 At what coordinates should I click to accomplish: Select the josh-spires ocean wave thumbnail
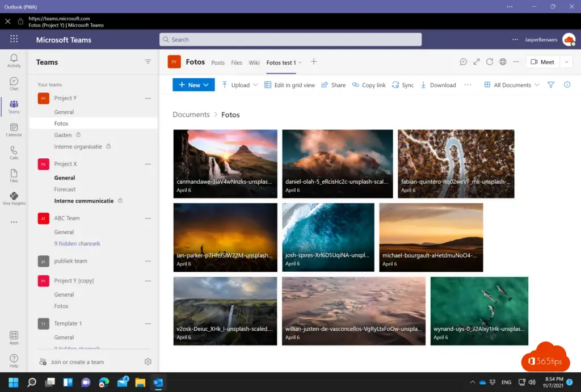point(328,237)
